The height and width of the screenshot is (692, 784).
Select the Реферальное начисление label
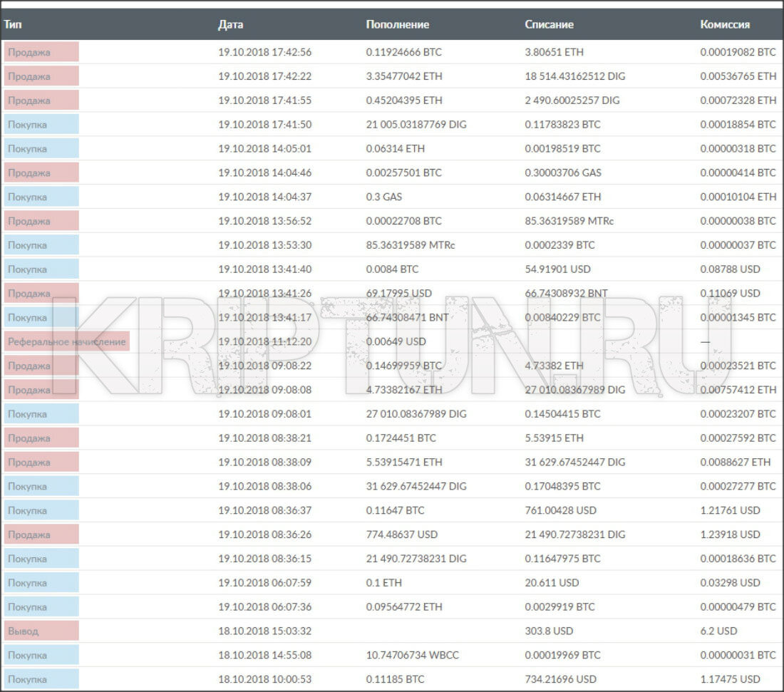tap(67, 341)
